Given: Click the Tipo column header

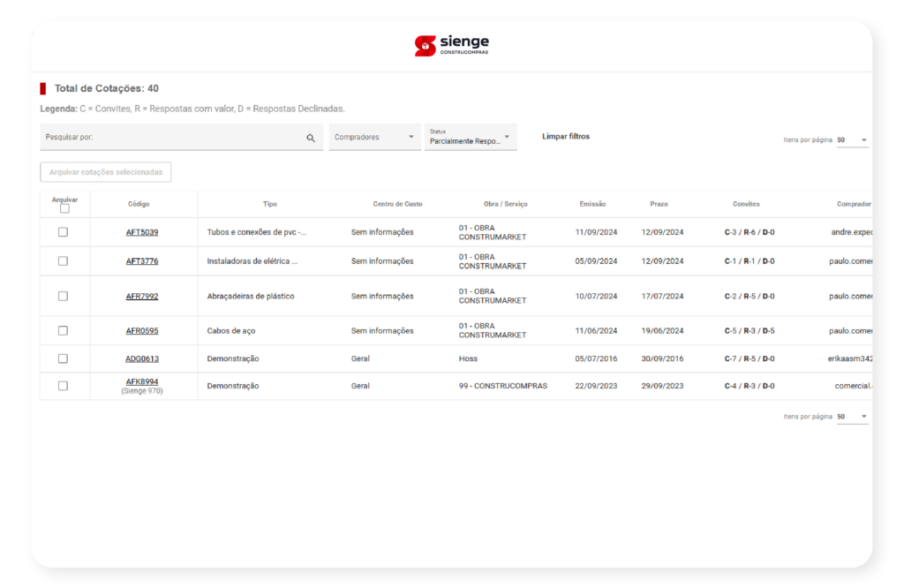Looking at the screenshot, I should pyautogui.click(x=270, y=204).
